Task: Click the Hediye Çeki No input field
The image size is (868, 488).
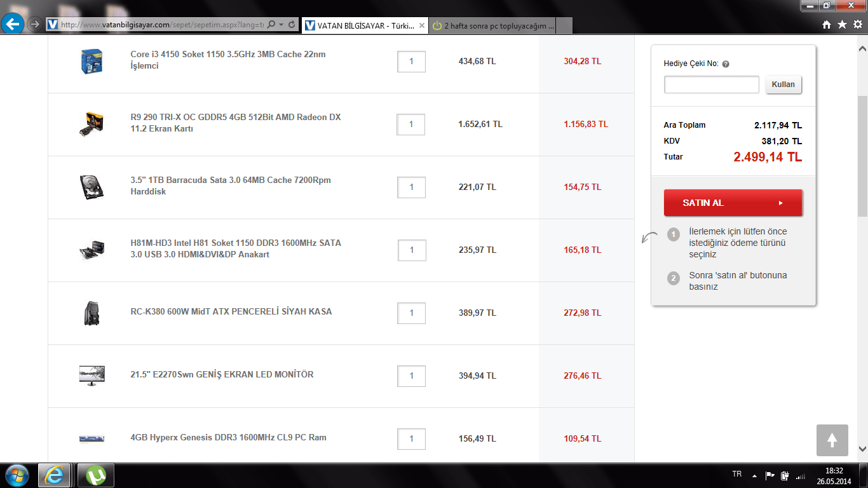Action: tap(712, 85)
